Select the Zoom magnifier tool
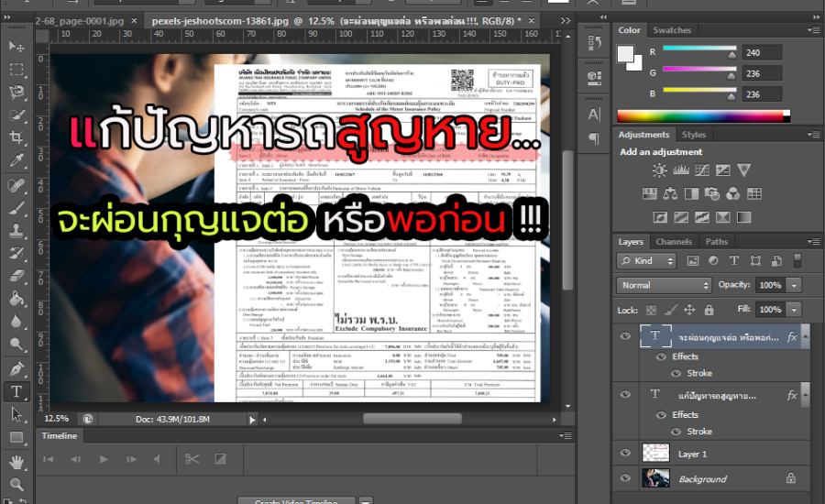The width and height of the screenshot is (825, 504). click(x=16, y=484)
